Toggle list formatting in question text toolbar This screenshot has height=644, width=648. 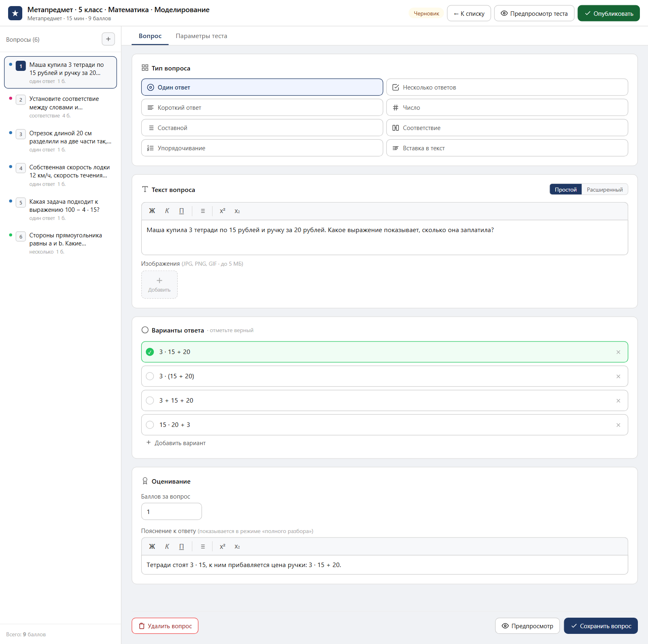[x=203, y=211]
